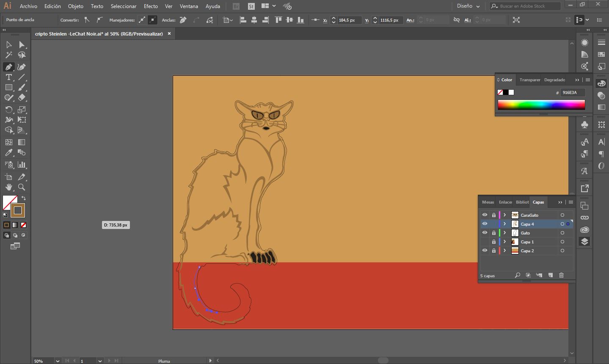Click the Degradado panel tab
The image size is (609, 364).
[554, 80]
